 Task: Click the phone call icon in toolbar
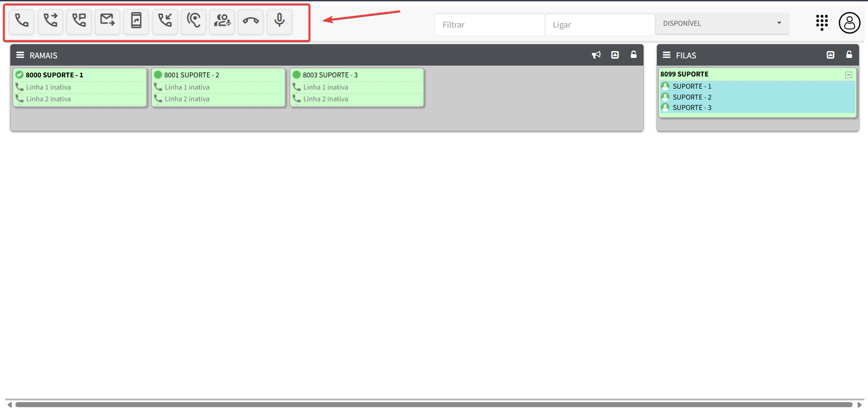22,21
